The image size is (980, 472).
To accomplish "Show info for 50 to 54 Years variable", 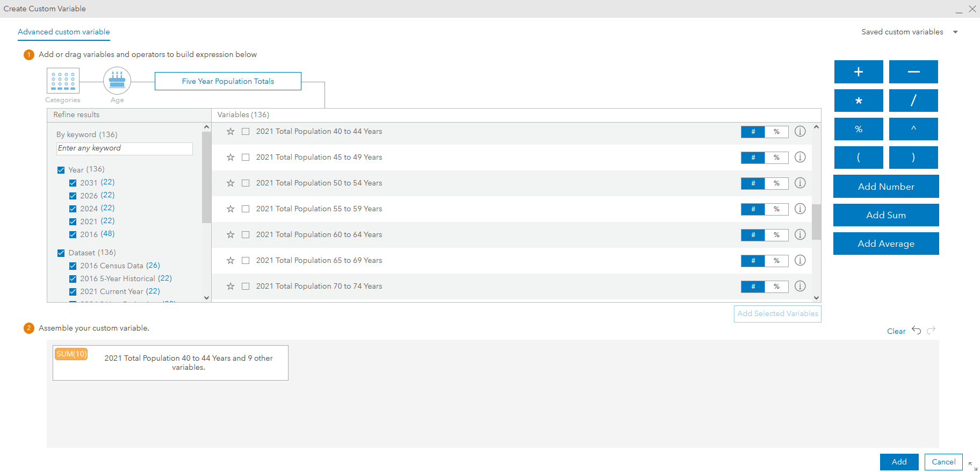I will pyautogui.click(x=800, y=183).
